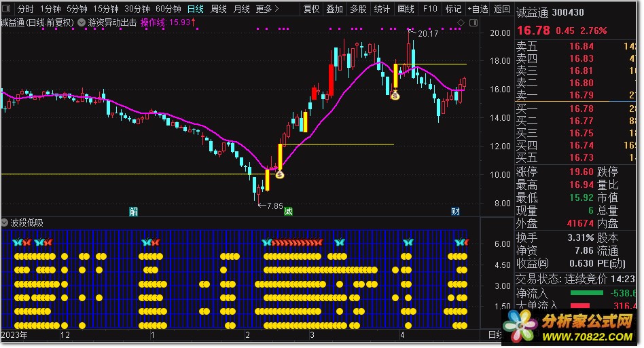Screen dimensions: 644x348
Task: Select the 买五 bid price 16.73
Action: click(581, 157)
